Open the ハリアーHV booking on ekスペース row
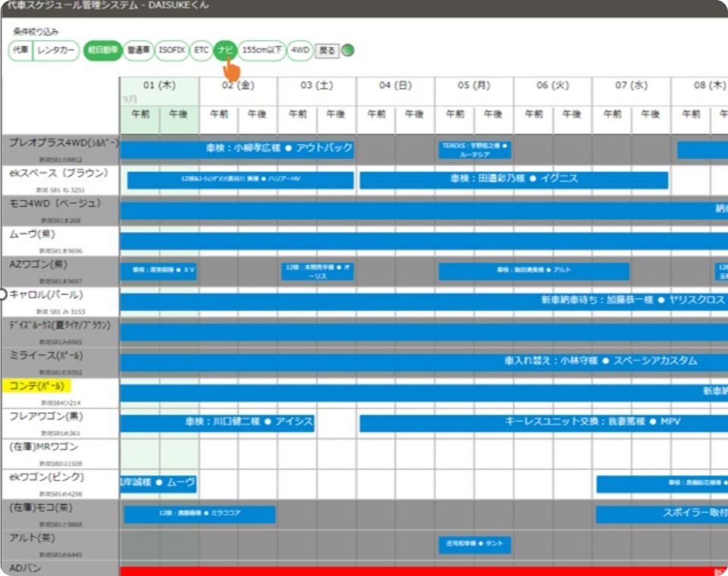This screenshot has height=576, width=728. click(240, 180)
